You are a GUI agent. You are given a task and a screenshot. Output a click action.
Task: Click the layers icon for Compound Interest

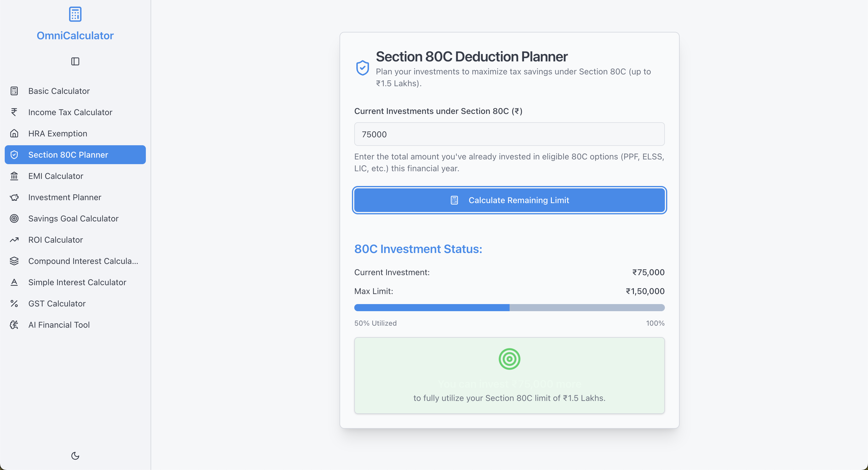coord(14,261)
